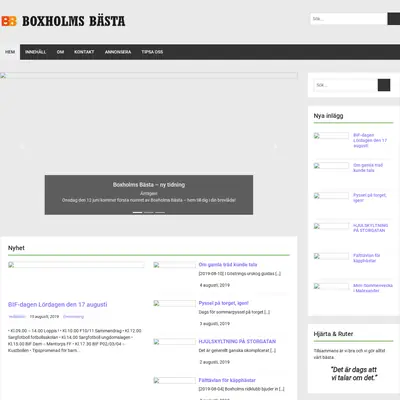Select the second slider indicator dash
Image resolution: width=400 pixels, height=400 pixels.
[x=149, y=212]
